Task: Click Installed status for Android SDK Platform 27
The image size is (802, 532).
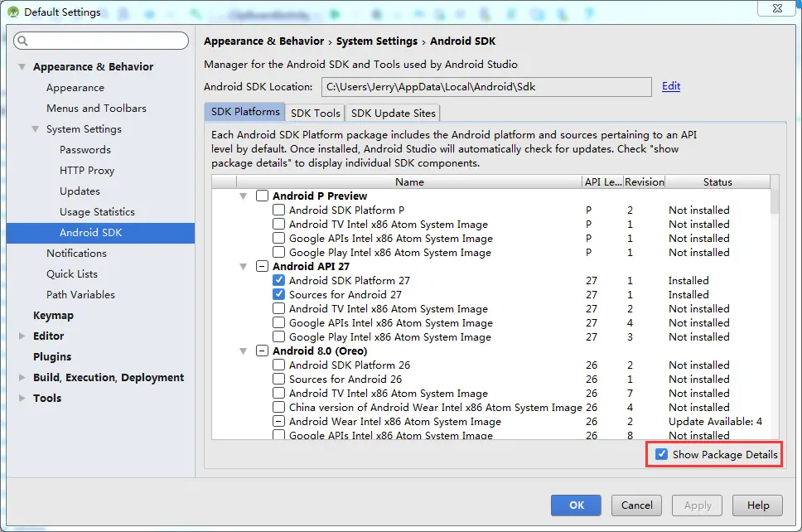Action: coord(688,280)
